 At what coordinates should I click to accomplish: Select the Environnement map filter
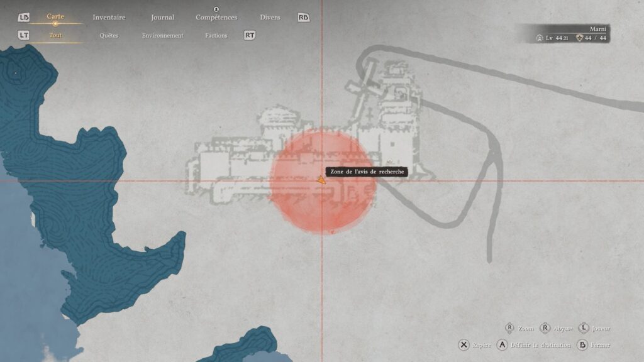(162, 36)
